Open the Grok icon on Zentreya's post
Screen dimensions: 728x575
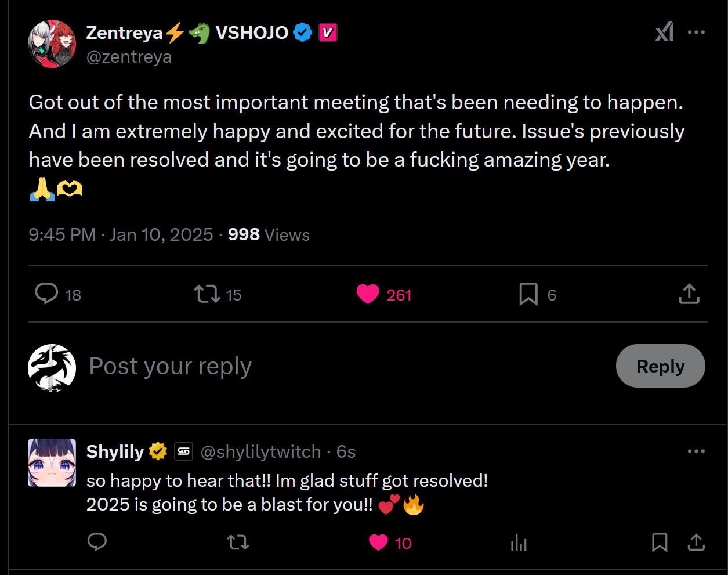(x=664, y=32)
